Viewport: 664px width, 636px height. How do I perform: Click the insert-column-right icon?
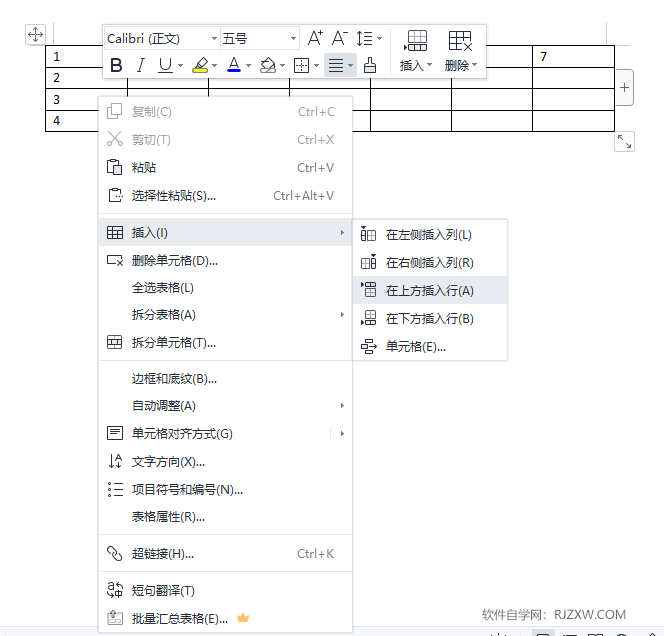[x=368, y=262]
